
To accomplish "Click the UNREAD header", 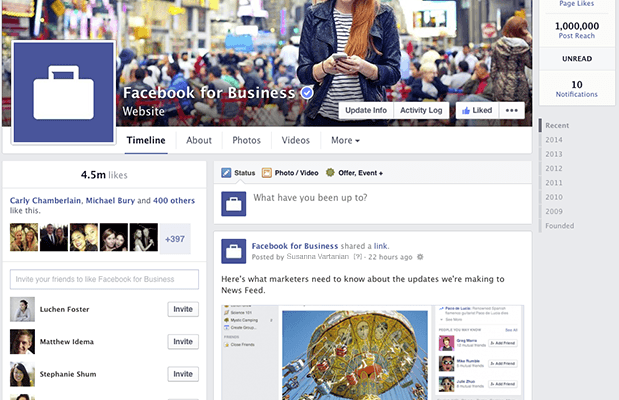I will [x=577, y=59].
